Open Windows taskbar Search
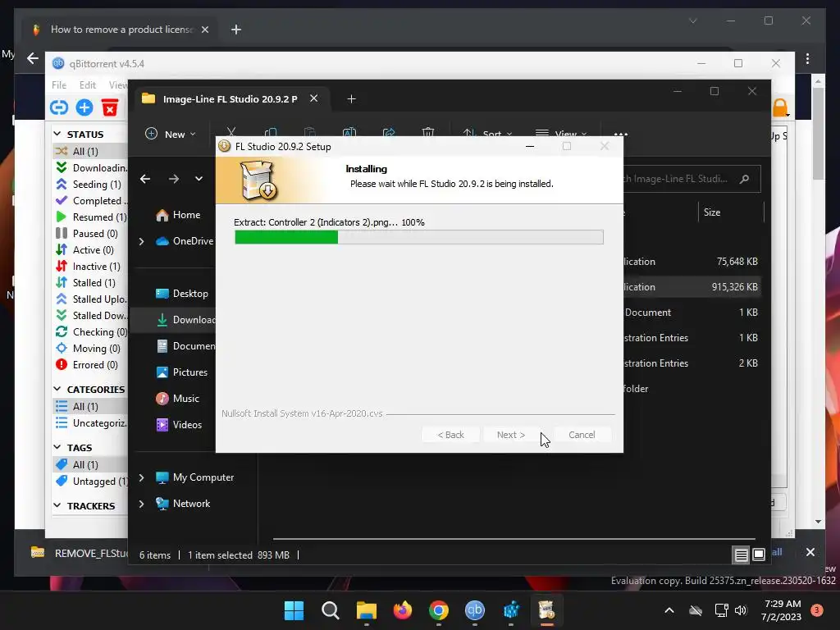Image resolution: width=840 pixels, height=630 pixels. point(330,610)
